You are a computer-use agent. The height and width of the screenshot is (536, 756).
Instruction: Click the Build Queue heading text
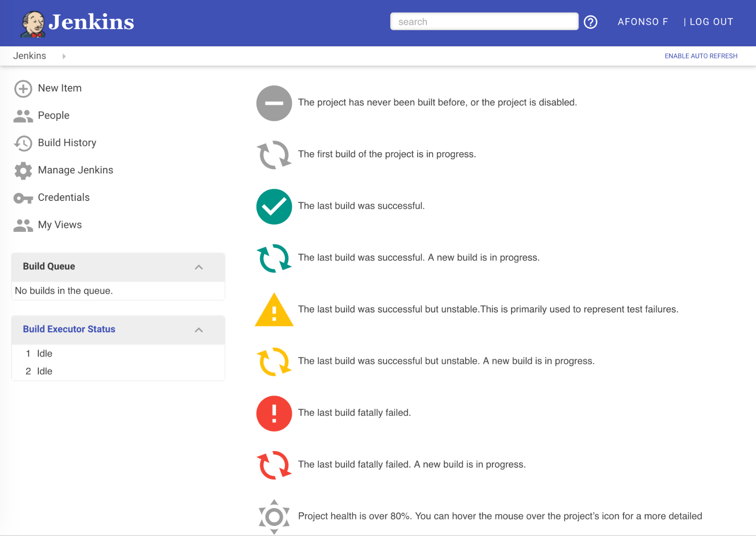click(x=49, y=266)
